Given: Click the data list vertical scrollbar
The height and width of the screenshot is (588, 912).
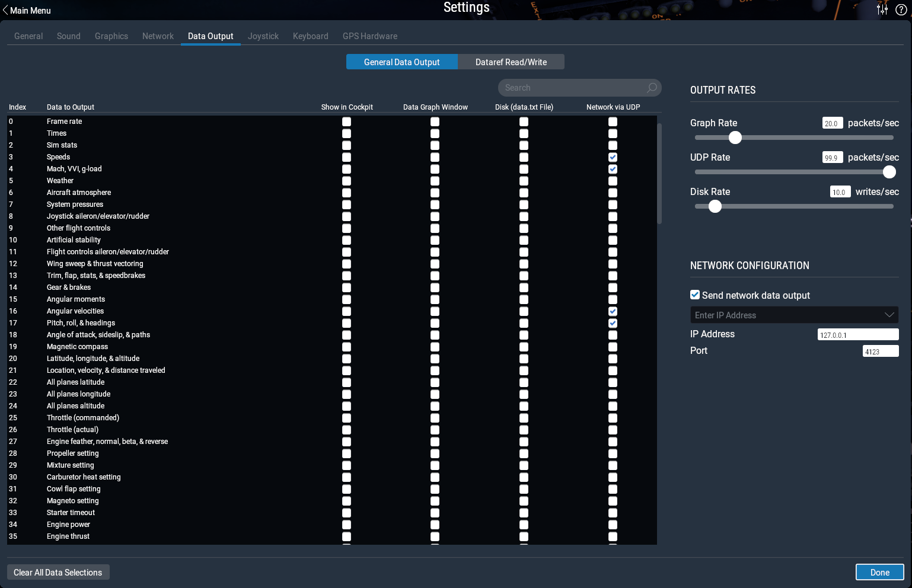Looking at the screenshot, I should (x=659, y=173).
